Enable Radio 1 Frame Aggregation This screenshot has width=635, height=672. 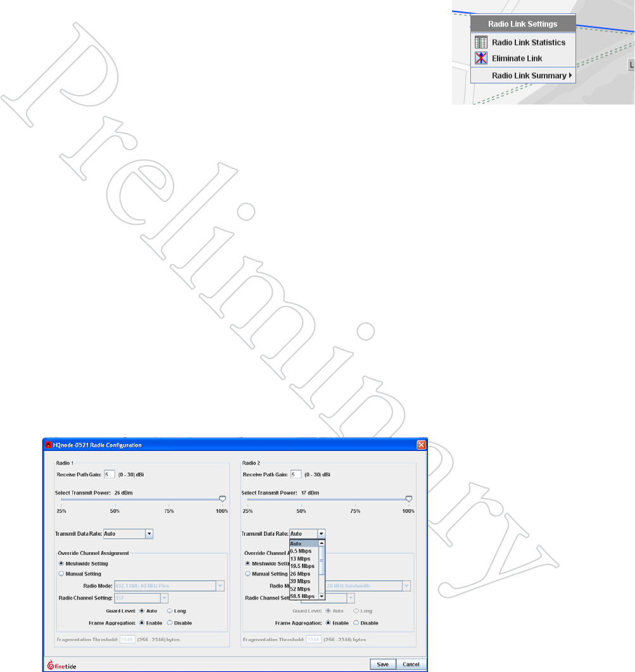[x=142, y=623]
